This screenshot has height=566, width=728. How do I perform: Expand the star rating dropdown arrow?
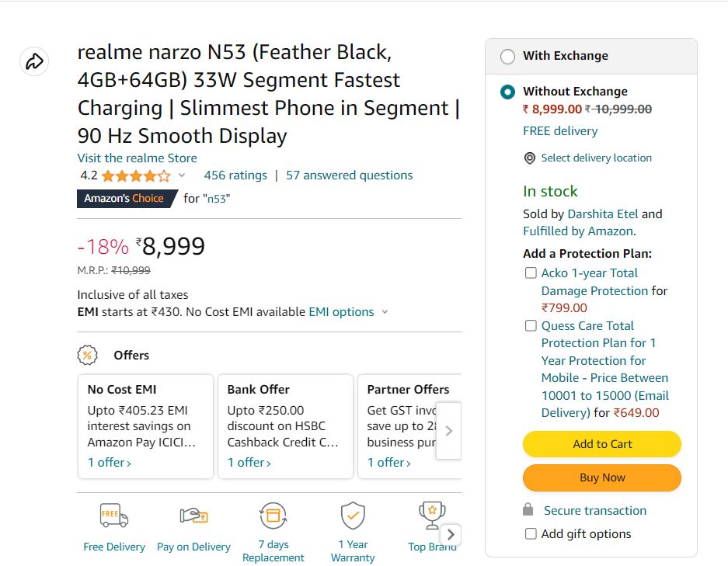pos(182,175)
